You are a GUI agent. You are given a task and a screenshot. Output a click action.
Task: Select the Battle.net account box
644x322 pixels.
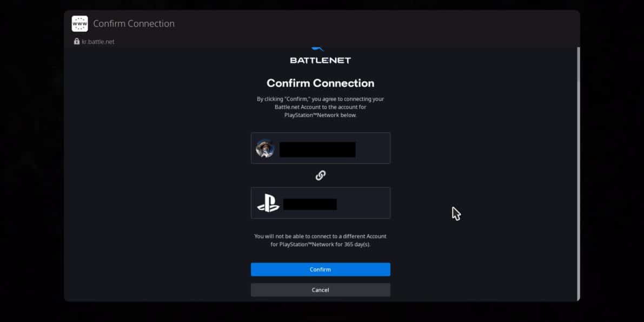(320, 148)
